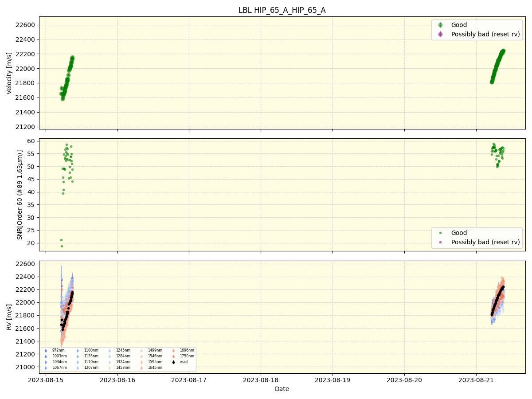The width and height of the screenshot is (532, 399).
Task: Click the 2023-08-19 date tick label
Action: point(332,380)
